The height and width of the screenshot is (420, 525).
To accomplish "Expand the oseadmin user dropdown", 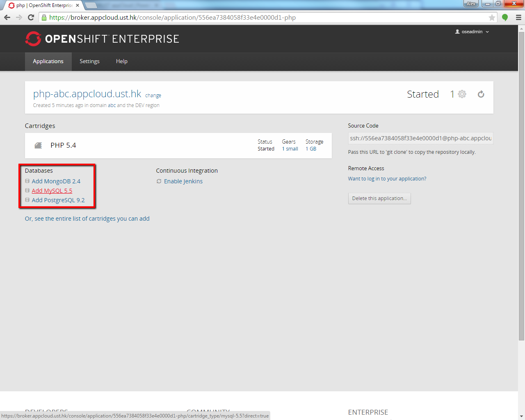I will pyautogui.click(x=472, y=32).
